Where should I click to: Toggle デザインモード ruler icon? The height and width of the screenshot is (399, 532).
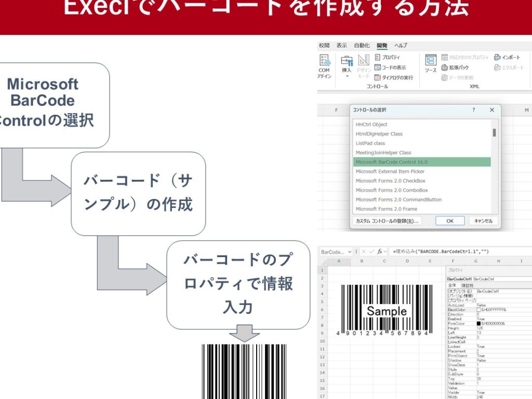pos(363,60)
